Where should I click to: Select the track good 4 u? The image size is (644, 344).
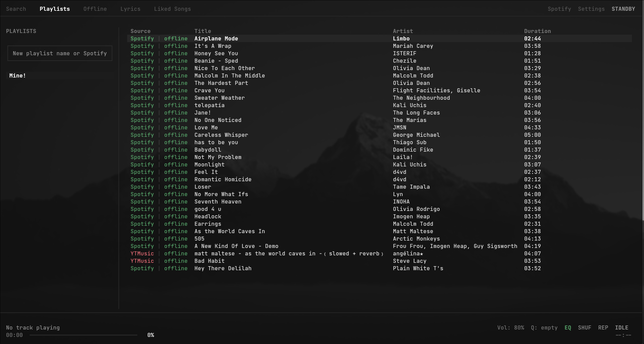pos(380,209)
